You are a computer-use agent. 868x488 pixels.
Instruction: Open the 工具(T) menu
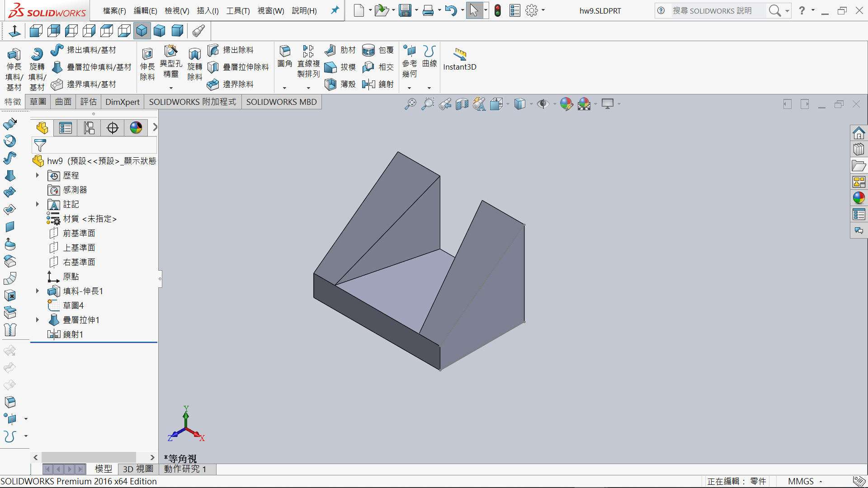point(238,10)
